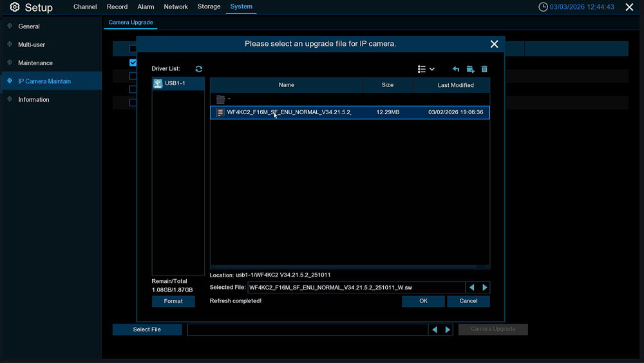The image size is (644, 363).
Task: Click the Setup gear icon
Action: 14,7
